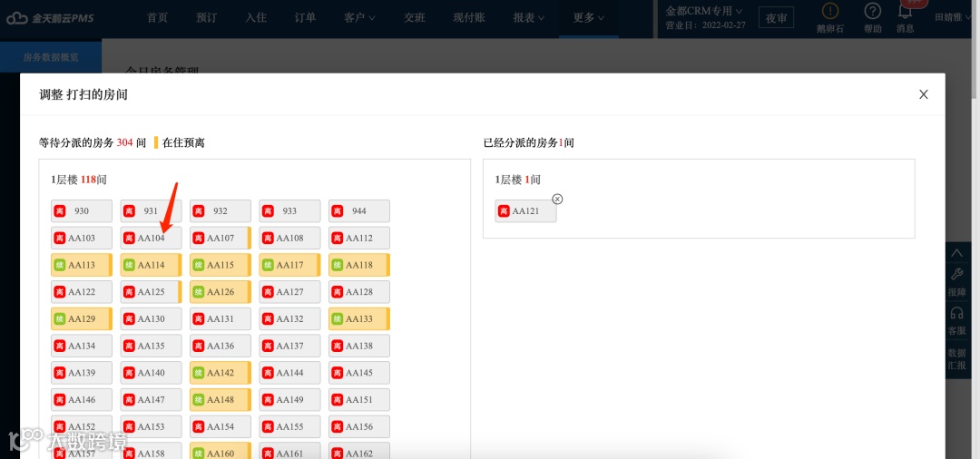Select stay-over room AA118
The image size is (980, 459).
(359, 265)
